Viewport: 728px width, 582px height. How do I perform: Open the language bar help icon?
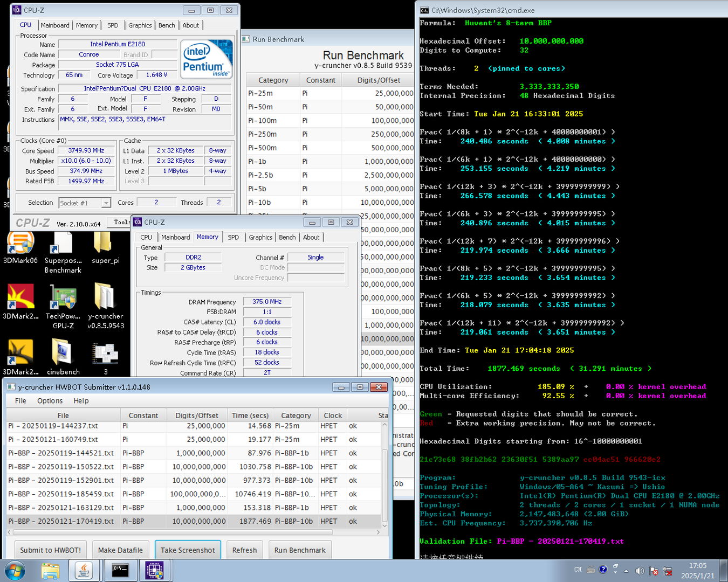[603, 569]
